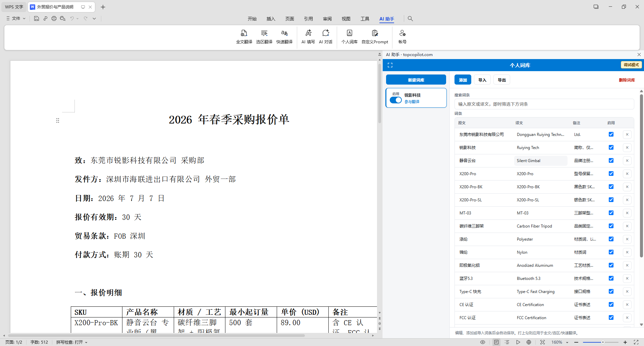Open 个人词库 personal glossary
This screenshot has height=346, width=644.
pos(350,37)
